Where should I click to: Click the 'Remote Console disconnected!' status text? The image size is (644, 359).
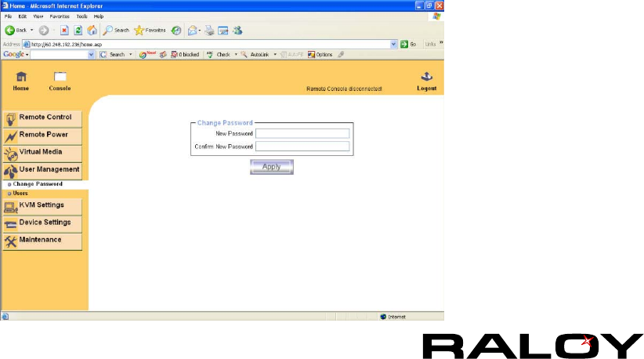[x=344, y=89]
